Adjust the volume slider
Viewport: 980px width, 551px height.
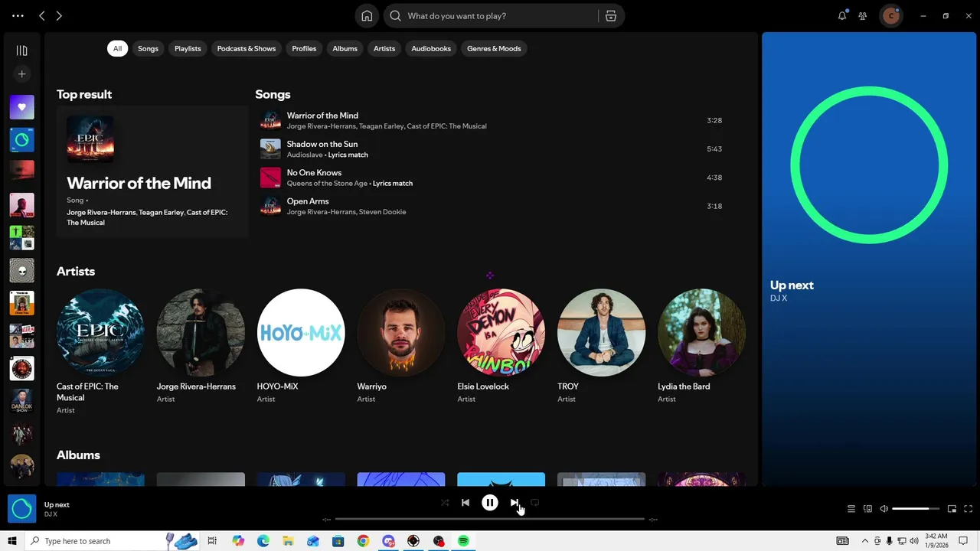[916, 509]
